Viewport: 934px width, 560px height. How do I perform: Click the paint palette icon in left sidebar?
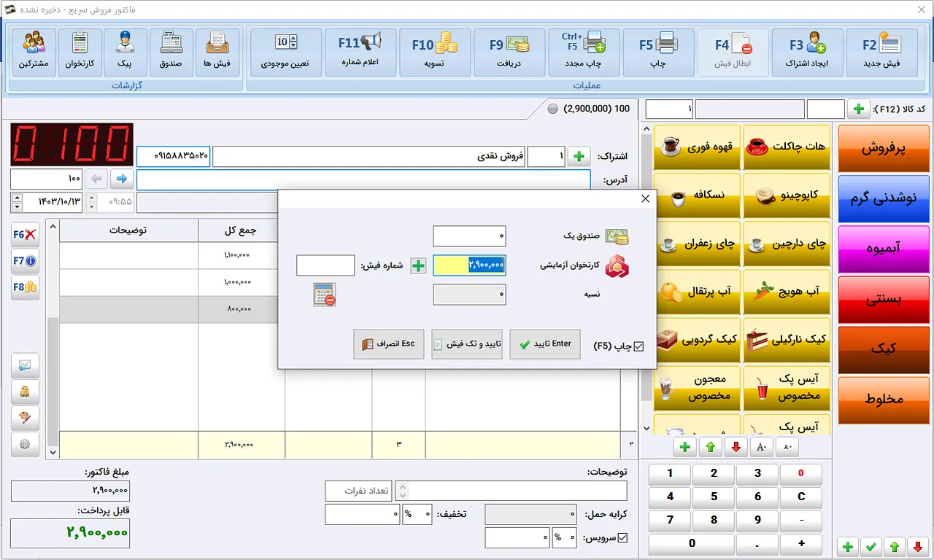[x=26, y=418]
